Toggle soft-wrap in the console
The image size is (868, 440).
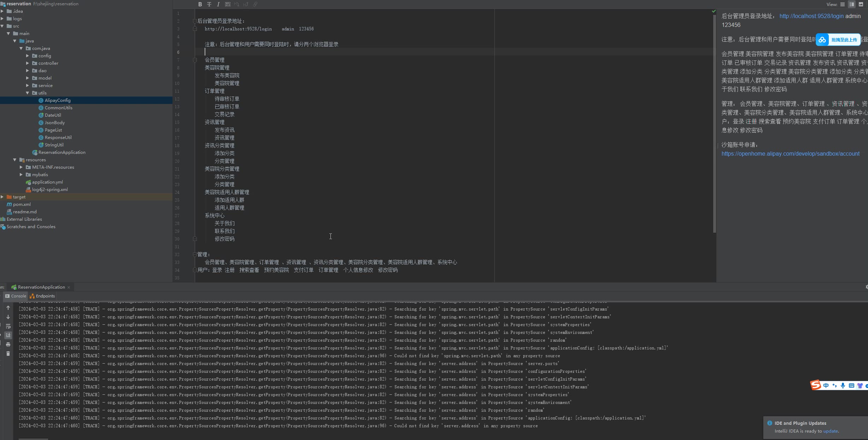(8, 326)
